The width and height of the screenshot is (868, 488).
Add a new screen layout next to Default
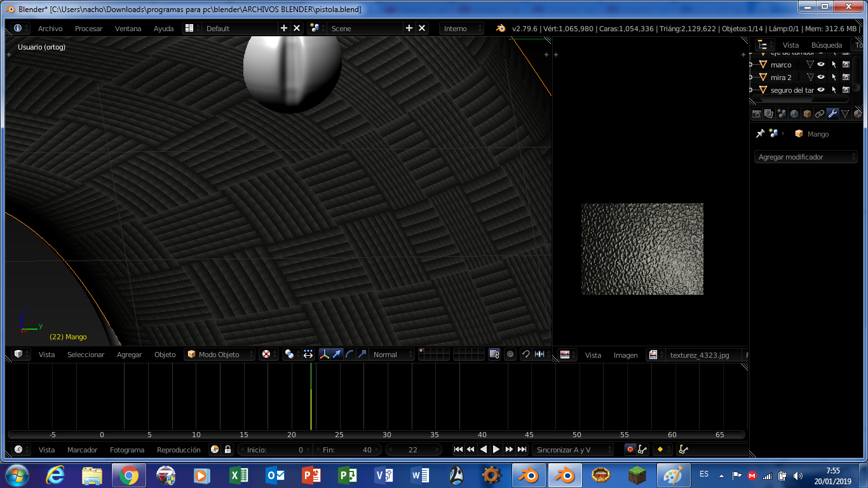click(284, 29)
